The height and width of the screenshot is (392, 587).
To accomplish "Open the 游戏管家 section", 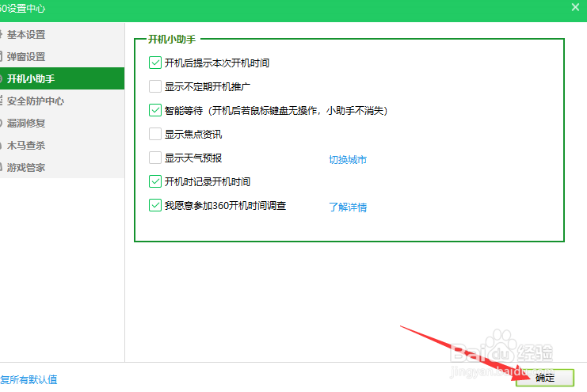I will (62, 167).
